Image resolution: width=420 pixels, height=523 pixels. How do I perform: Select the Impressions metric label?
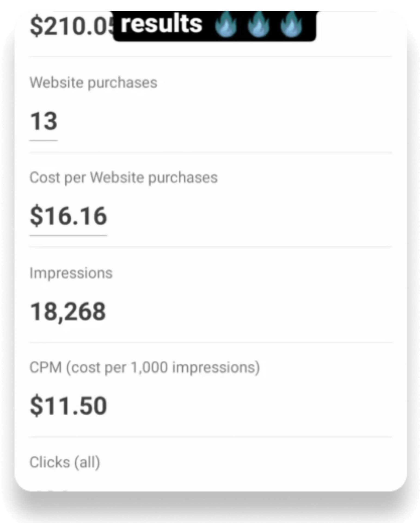(71, 273)
